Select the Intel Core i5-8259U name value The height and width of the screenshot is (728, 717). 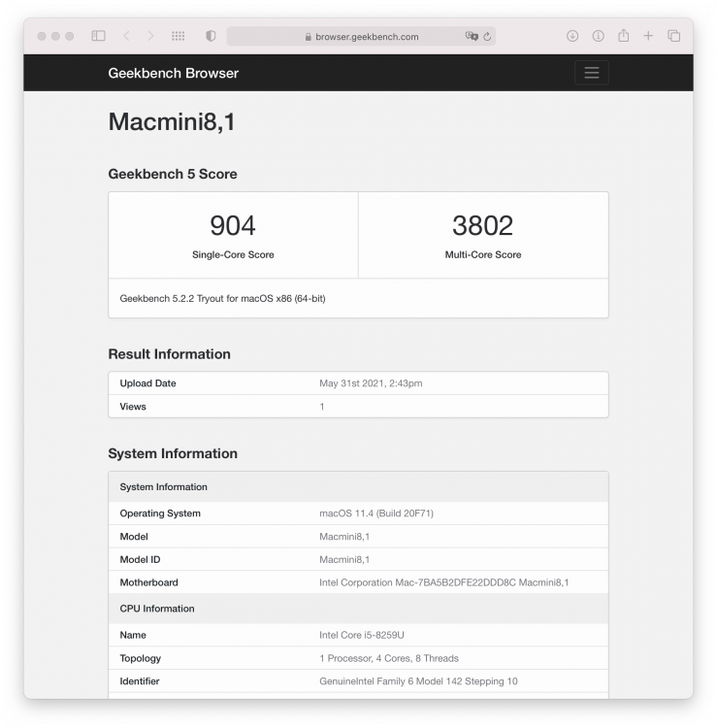point(362,635)
